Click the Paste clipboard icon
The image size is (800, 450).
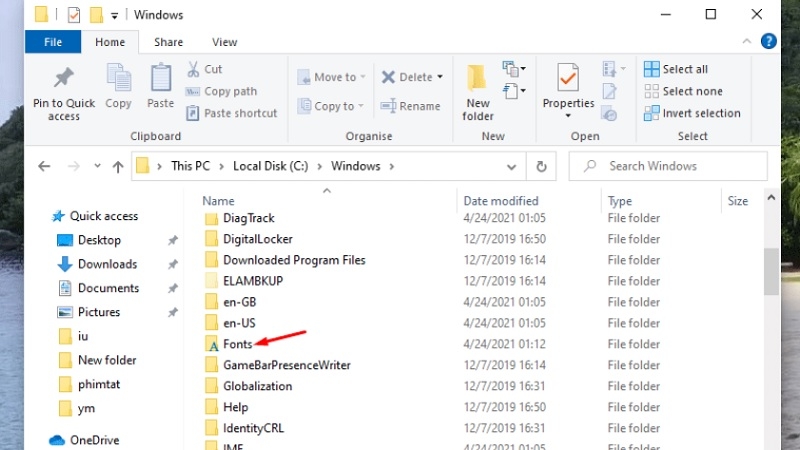click(161, 78)
